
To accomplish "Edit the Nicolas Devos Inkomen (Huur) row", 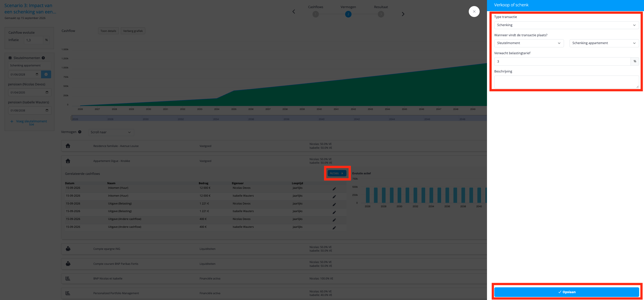I will pyautogui.click(x=334, y=189).
